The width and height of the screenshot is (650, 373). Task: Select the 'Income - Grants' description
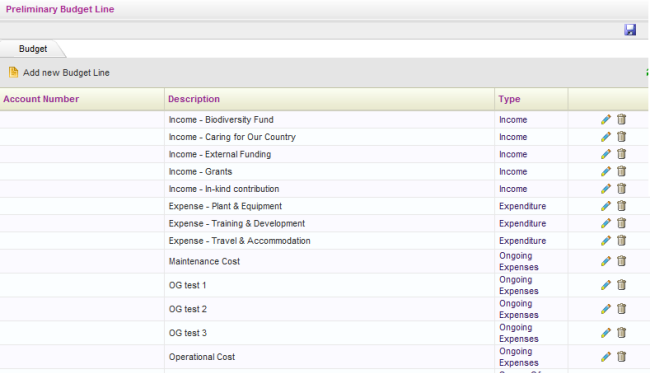(x=200, y=172)
